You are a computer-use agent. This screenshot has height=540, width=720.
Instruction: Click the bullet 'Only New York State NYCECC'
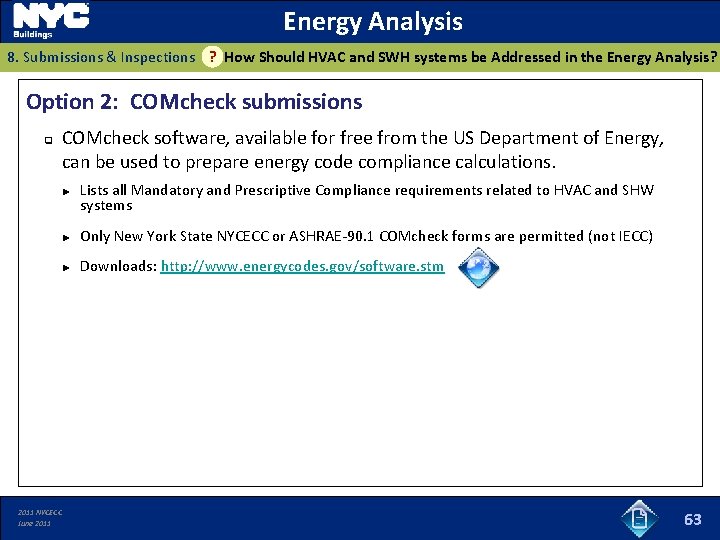[366, 236]
